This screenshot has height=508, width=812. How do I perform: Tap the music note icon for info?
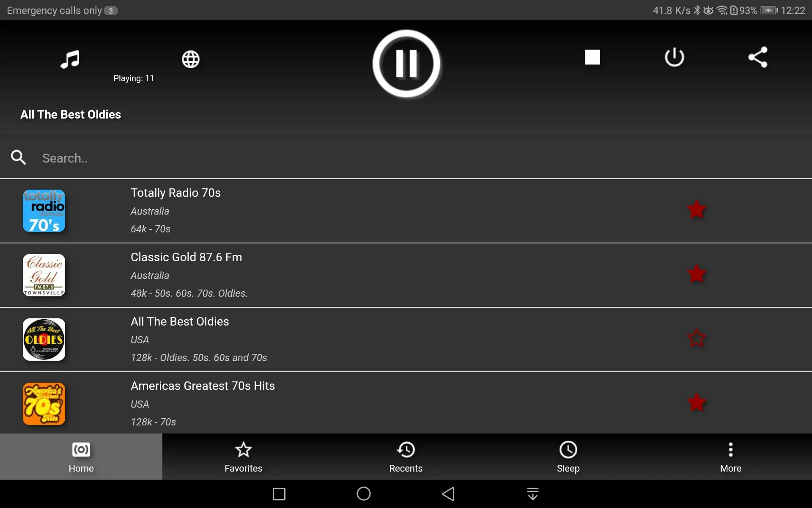(x=70, y=58)
